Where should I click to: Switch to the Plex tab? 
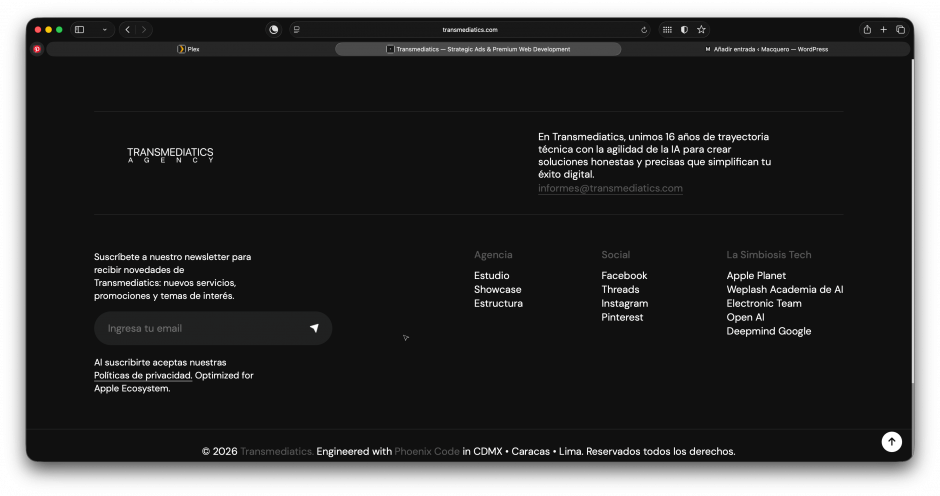188,49
